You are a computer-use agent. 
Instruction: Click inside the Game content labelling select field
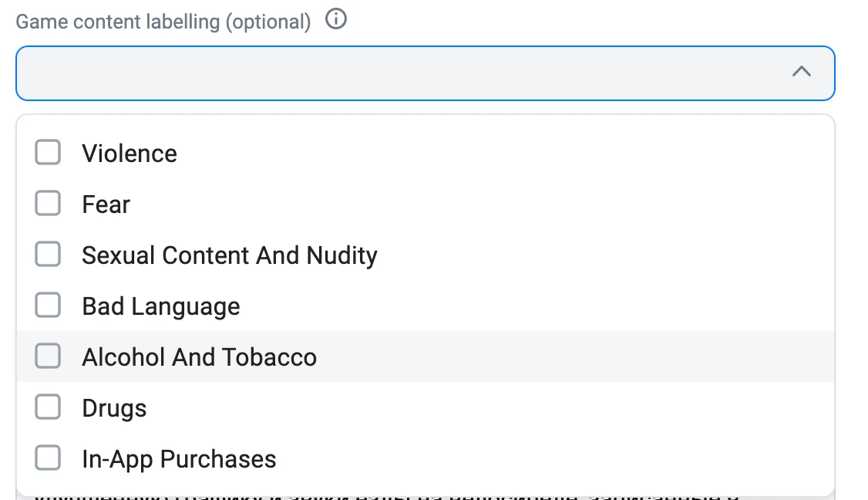click(426, 73)
